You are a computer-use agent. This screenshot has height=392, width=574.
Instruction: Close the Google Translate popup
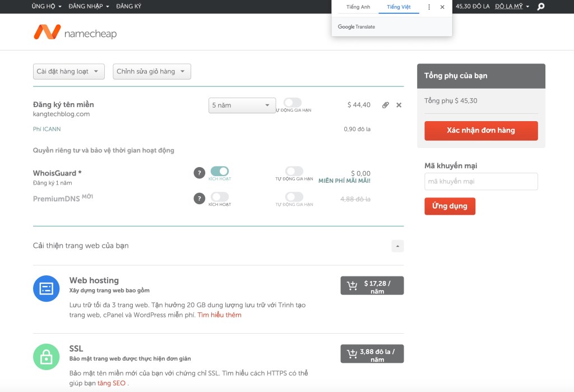coord(442,7)
